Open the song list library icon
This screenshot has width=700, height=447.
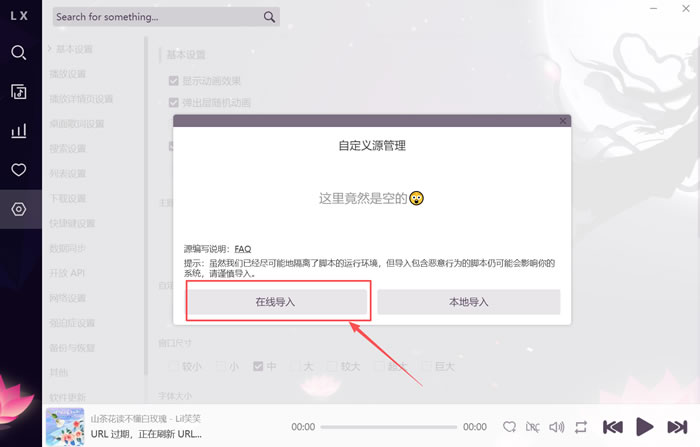point(19,92)
